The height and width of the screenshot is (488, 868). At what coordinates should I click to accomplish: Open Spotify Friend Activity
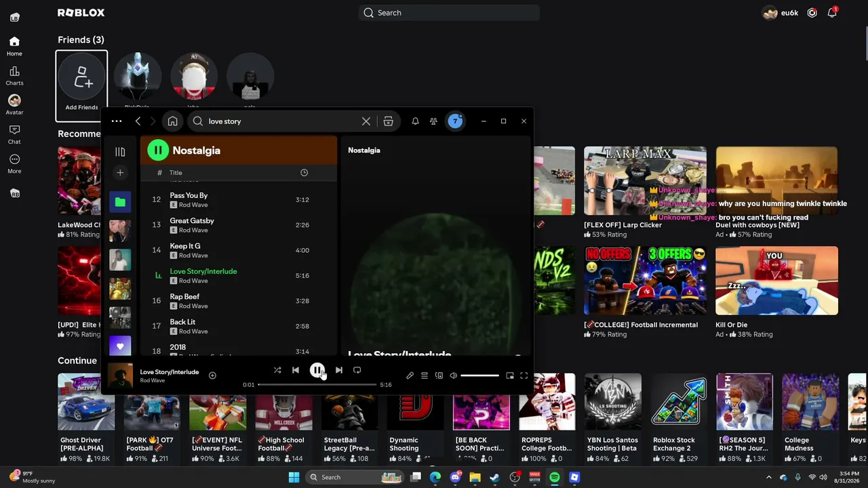click(433, 121)
